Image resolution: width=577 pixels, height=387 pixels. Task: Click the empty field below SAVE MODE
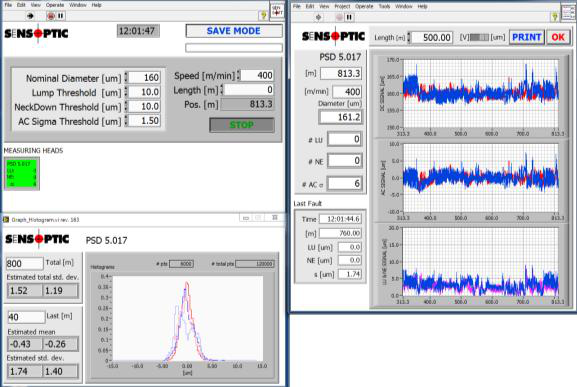(234, 48)
